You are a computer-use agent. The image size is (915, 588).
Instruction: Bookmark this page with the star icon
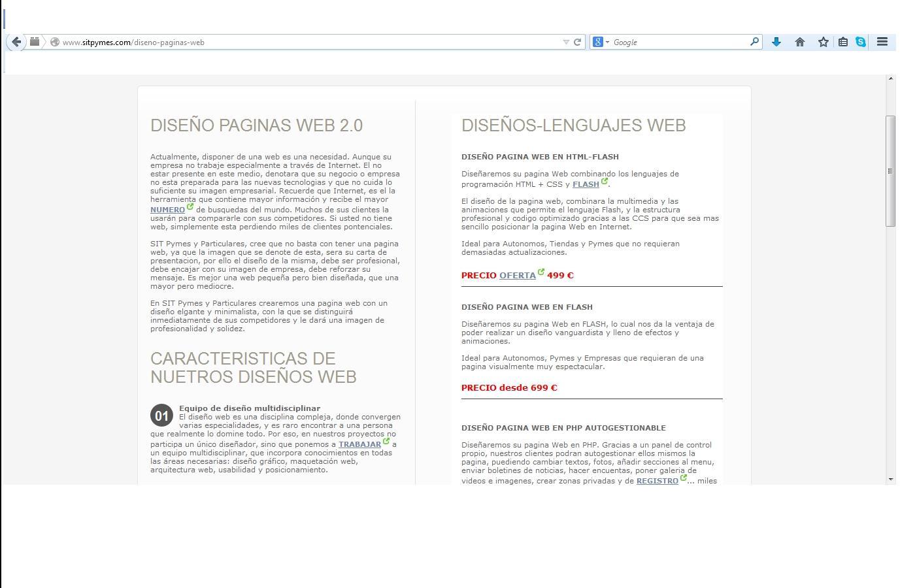pos(823,42)
